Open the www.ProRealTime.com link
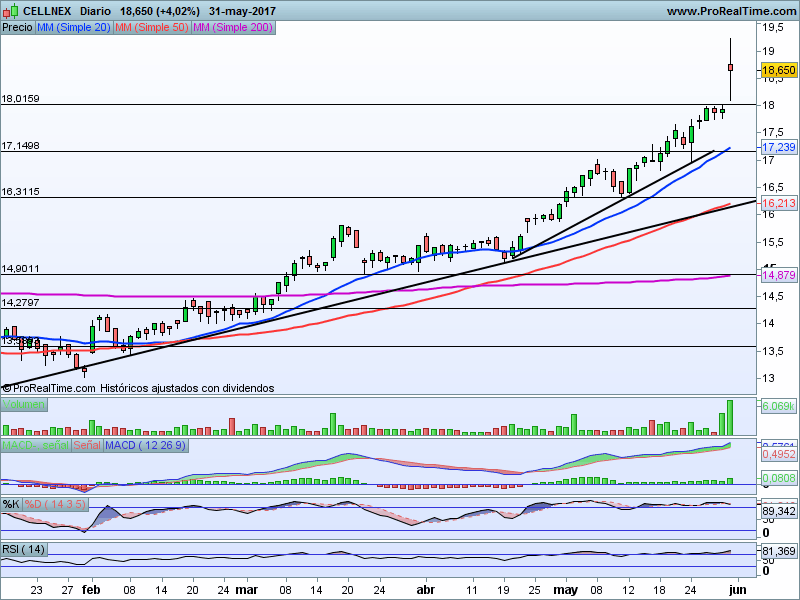The image size is (800, 600). pyautogui.click(x=731, y=11)
